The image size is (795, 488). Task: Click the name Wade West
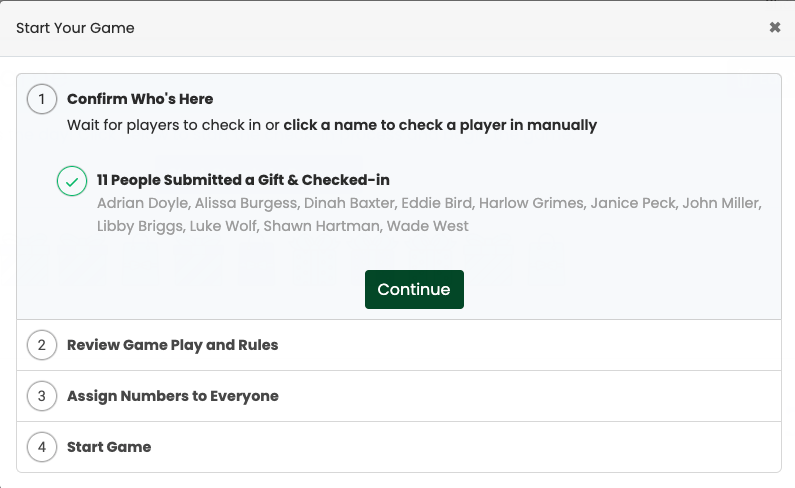tap(427, 226)
